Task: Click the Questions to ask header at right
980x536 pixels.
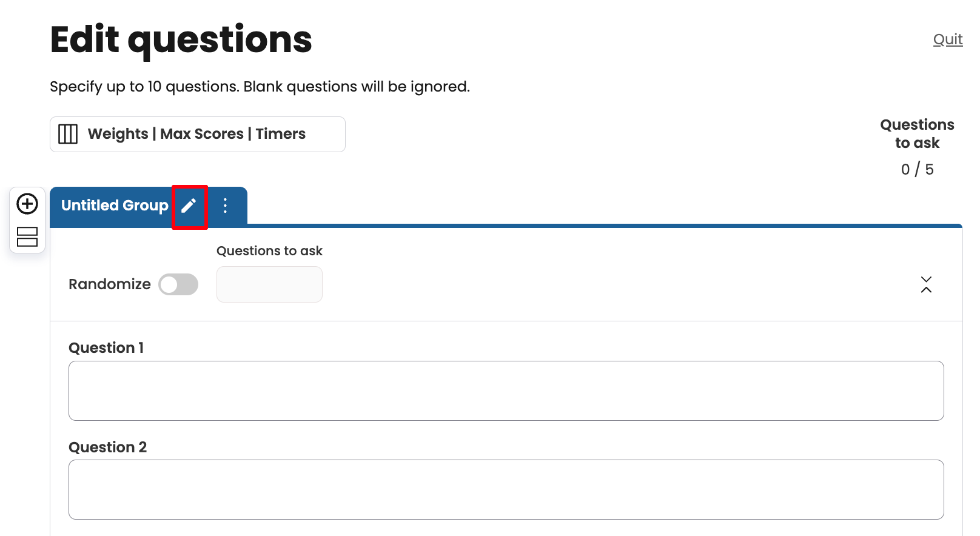Action: [917, 134]
